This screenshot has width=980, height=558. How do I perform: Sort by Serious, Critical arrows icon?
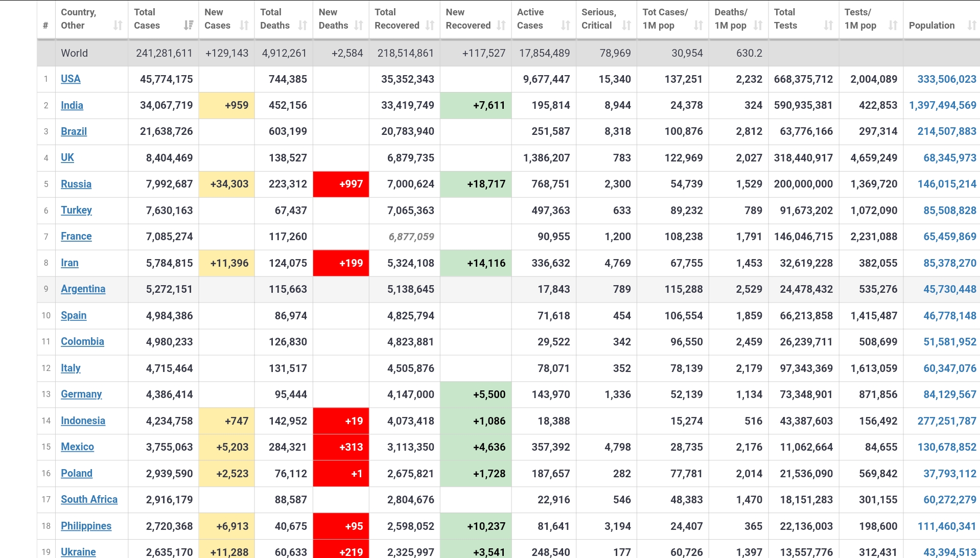click(626, 25)
